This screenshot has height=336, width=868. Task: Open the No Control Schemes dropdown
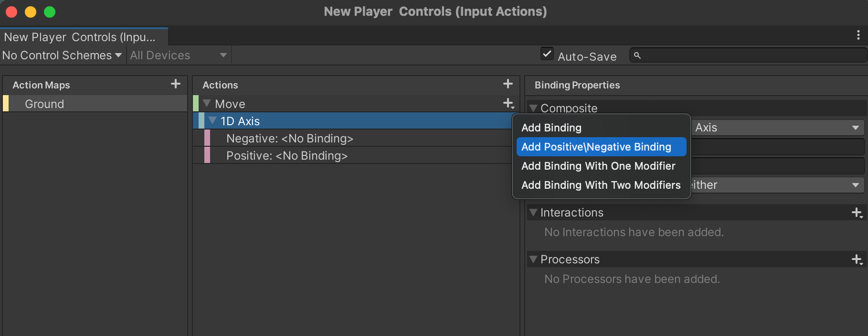pos(62,55)
